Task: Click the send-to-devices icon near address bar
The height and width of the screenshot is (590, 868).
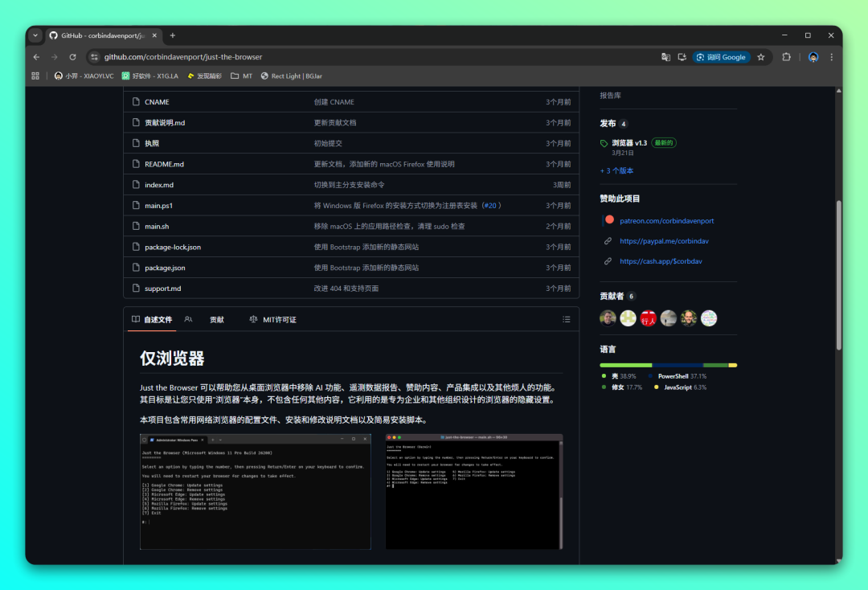Action: click(x=682, y=57)
